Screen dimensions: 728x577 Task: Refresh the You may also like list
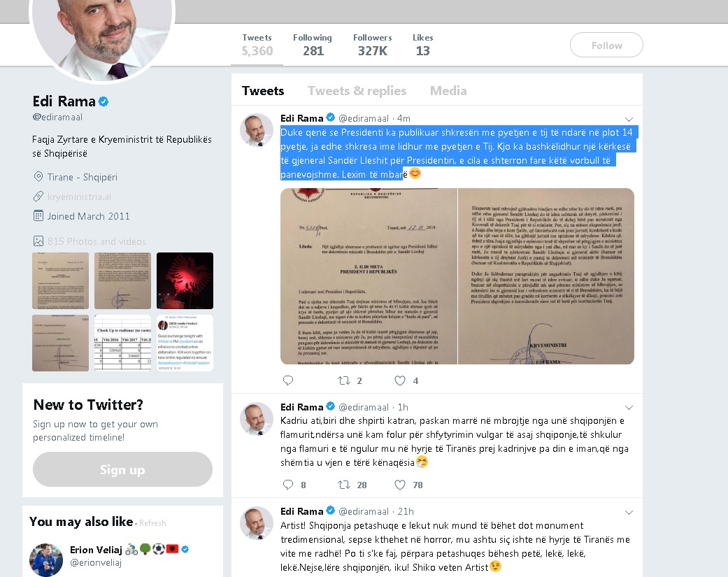[x=152, y=523]
